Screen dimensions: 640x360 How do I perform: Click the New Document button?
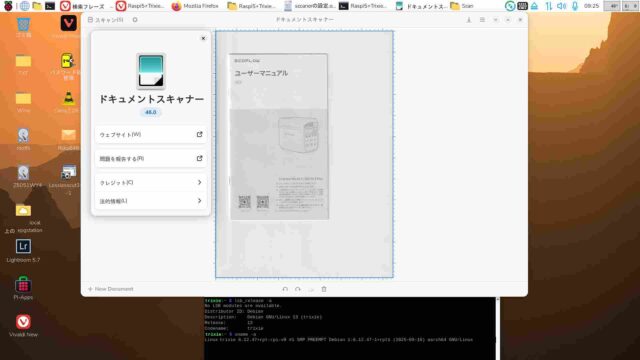(x=111, y=289)
